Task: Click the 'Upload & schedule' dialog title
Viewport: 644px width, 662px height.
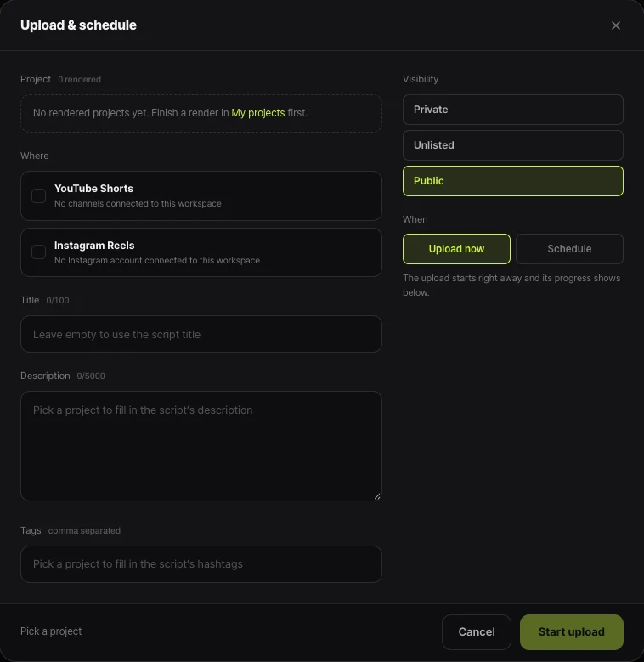Action: (x=78, y=25)
